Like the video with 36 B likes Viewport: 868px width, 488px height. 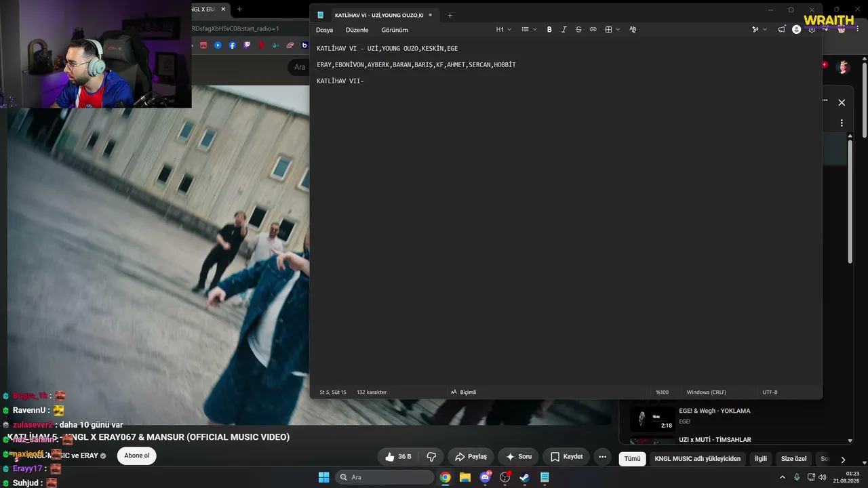pos(398,457)
